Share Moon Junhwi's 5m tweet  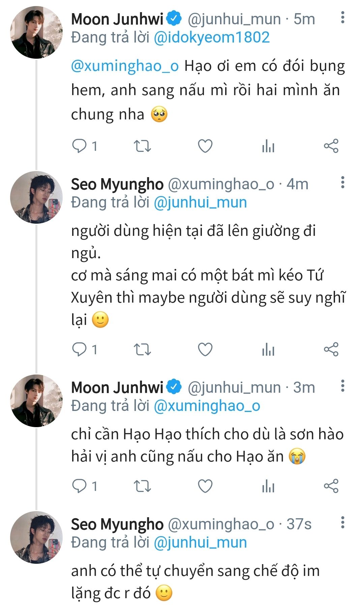click(x=331, y=146)
